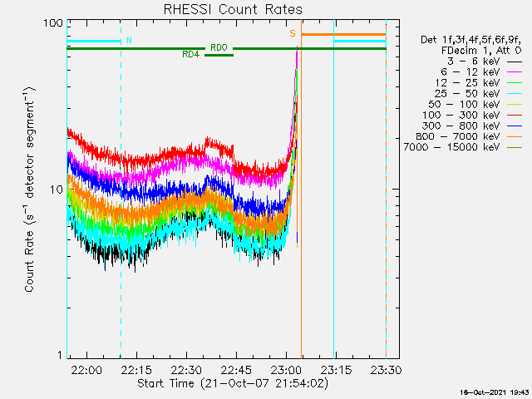Click black line swatch for 3-6 keV
This screenshot has height=399, width=532.
pos(515,62)
